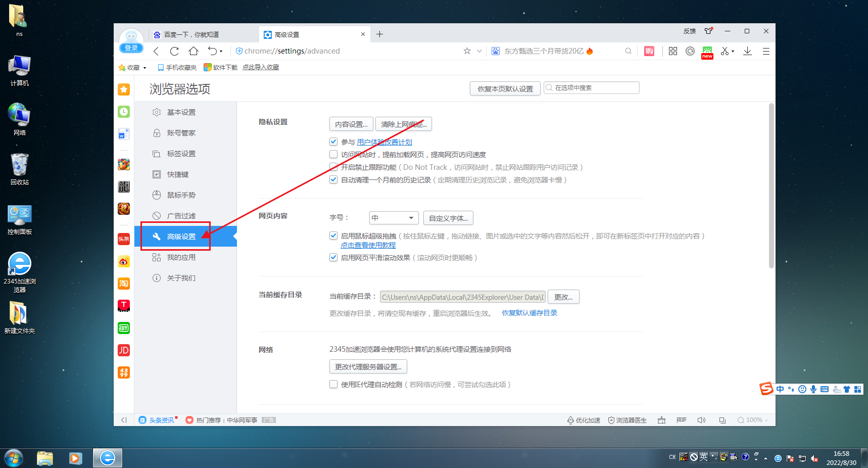
Task: Toggle 启用网页平滑滚动效果 checkbox
Action: pos(333,257)
